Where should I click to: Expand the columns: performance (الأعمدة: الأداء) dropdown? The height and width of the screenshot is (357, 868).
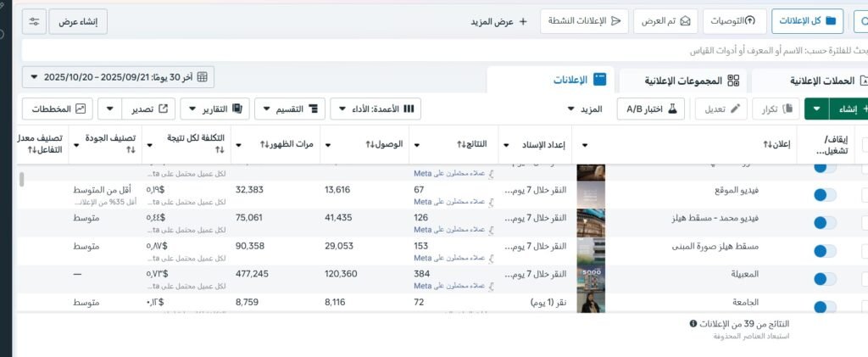click(x=375, y=109)
